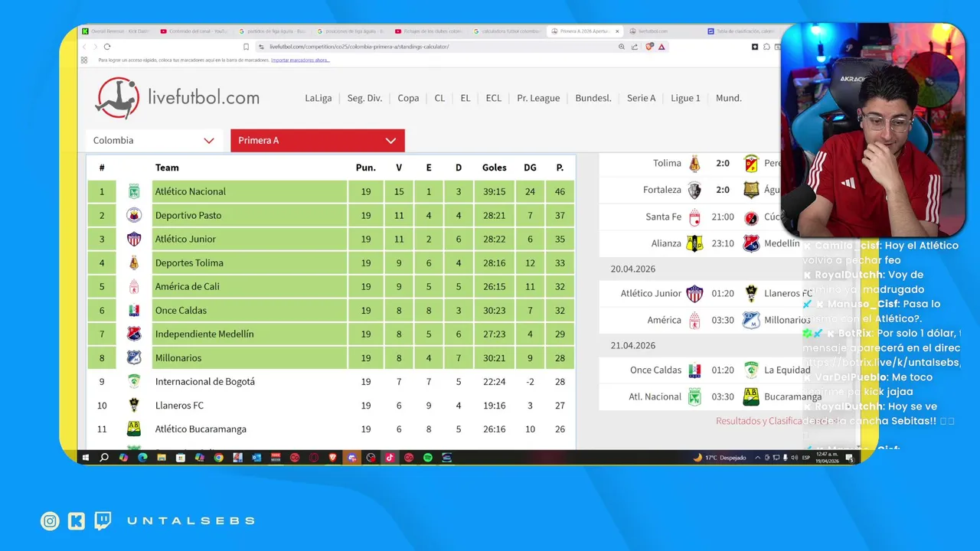Image resolution: width=980 pixels, height=551 pixels.
Task: Open Spotify from the taskbar
Action: (x=428, y=458)
